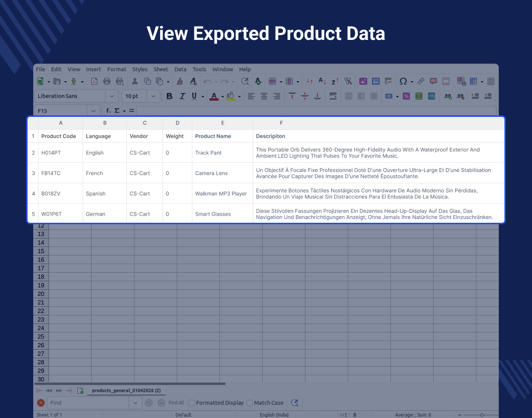This screenshot has height=418, width=532.
Task: Click the Print icon
Action: click(107, 81)
